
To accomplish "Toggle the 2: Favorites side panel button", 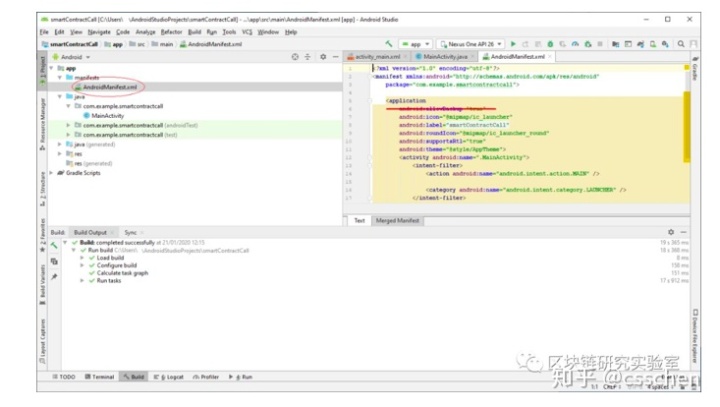I will (x=42, y=235).
